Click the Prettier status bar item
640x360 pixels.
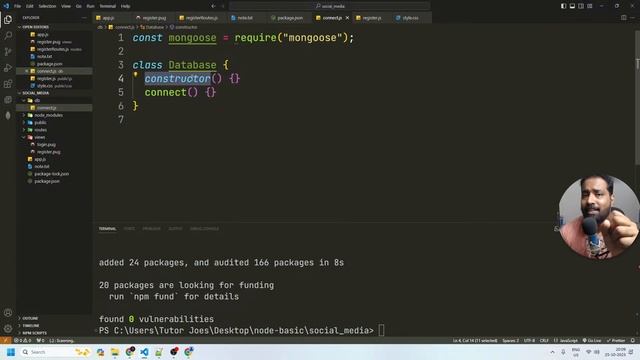point(616,340)
